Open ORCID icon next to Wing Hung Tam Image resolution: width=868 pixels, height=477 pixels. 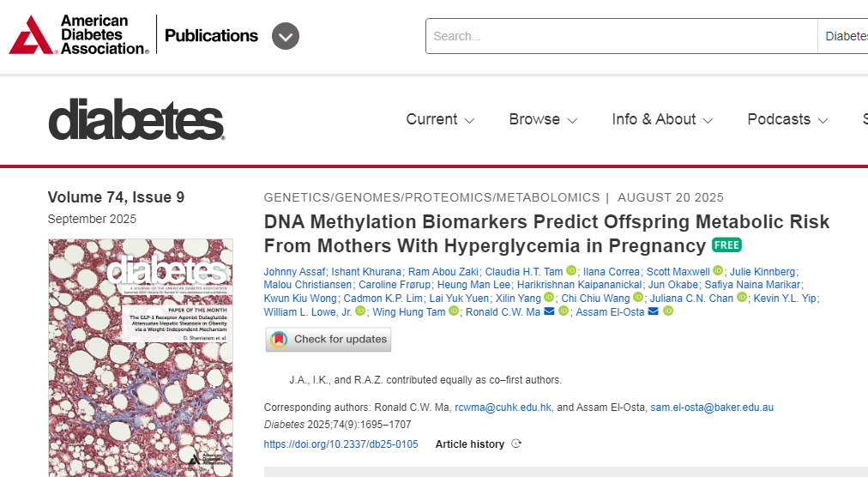click(x=454, y=311)
